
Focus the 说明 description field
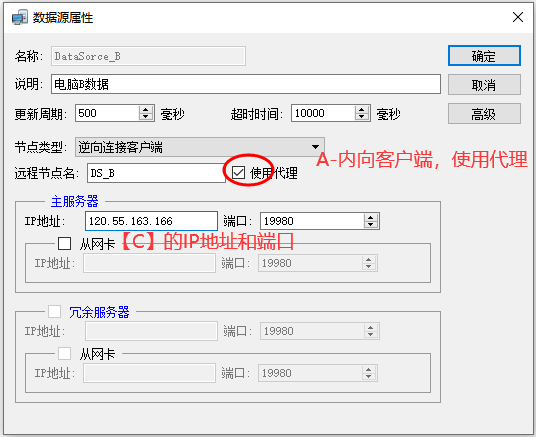(x=246, y=84)
